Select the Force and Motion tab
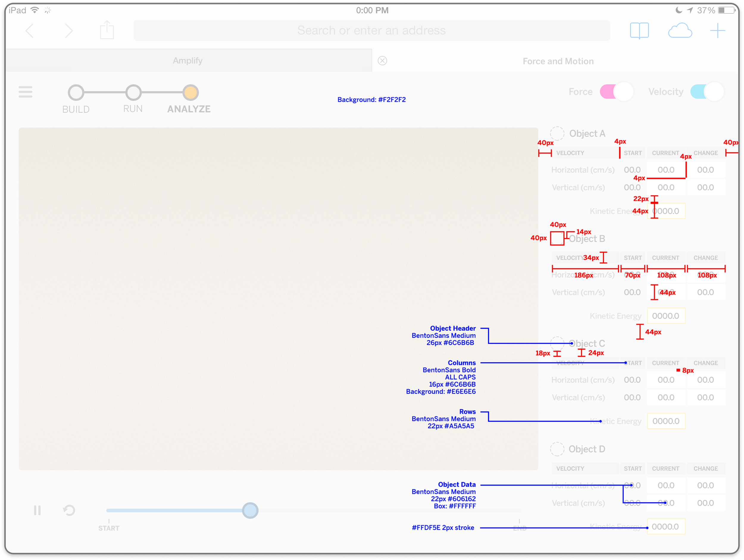 pos(558,61)
